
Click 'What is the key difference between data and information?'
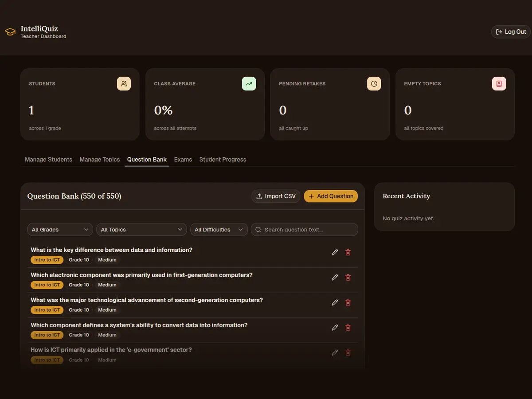click(x=111, y=250)
